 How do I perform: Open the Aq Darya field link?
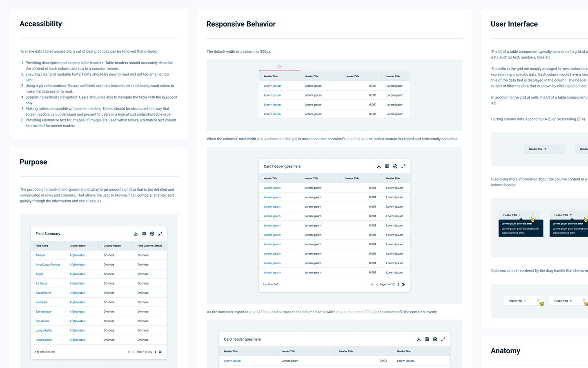click(41, 283)
